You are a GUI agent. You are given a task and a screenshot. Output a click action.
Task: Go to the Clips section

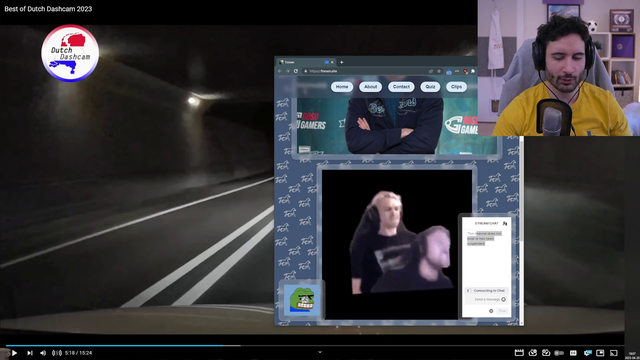(456, 87)
